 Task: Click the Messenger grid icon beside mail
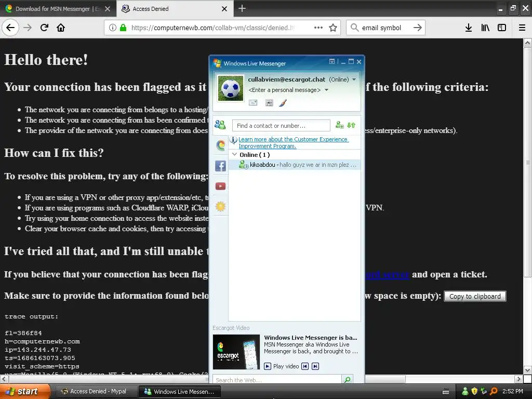point(269,102)
